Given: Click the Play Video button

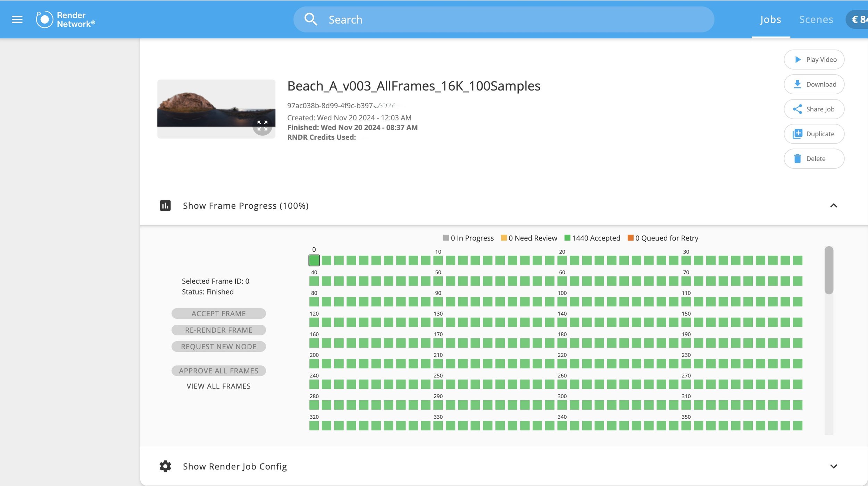Looking at the screenshot, I should pos(813,60).
